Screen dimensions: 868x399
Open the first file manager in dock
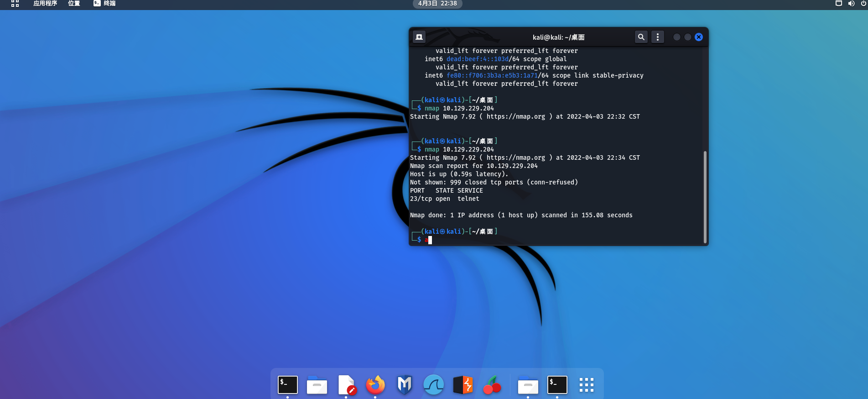pos(317,385)
